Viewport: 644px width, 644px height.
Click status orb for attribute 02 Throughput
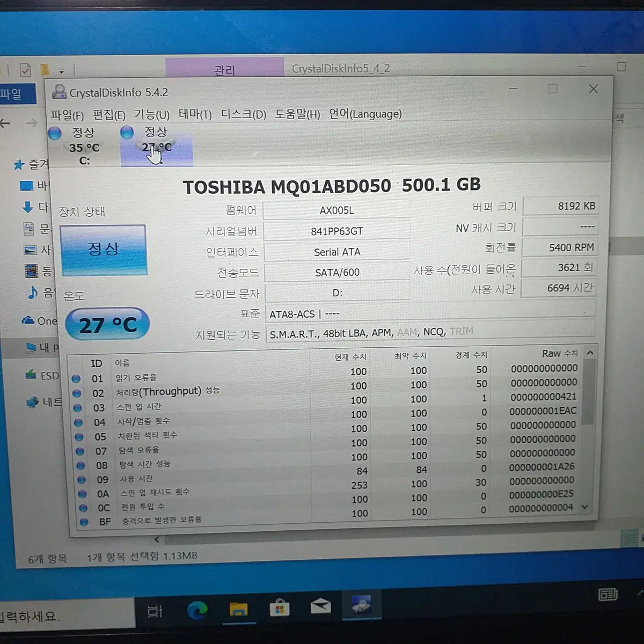click(x=77, y=393)
